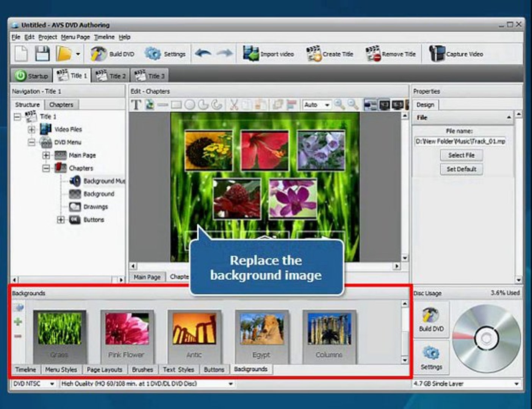The width and height of the screenshot is (532, 409).
Task: Open the Timeline menu
Action: (104, 37)
